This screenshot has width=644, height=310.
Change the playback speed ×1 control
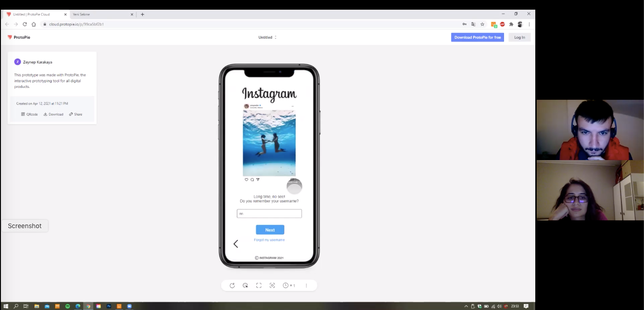point(289,286)
